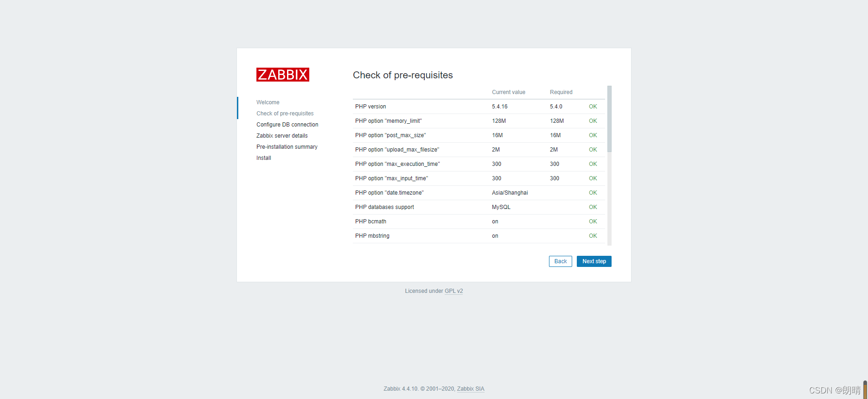Screen dimensions: 868x399
Task: Click OK status in PHP version row
Action: coord(593,107)
